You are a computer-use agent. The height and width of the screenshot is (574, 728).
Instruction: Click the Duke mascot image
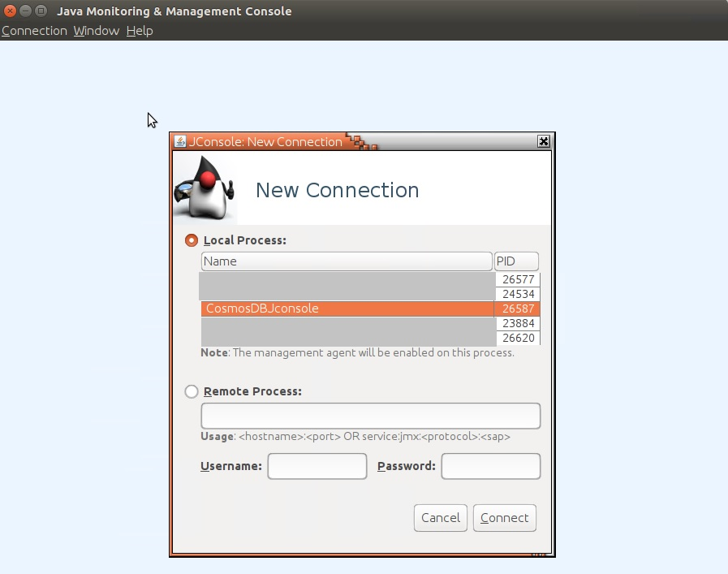pyautogui.click(x=204, y=188)
